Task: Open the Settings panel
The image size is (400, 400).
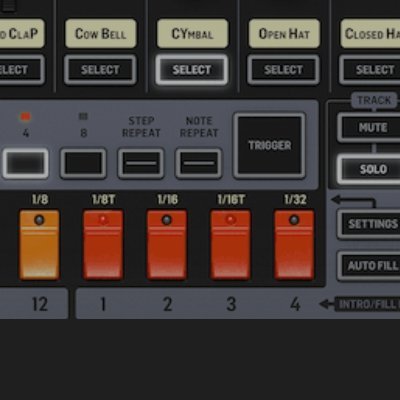Action: (369, 224)
